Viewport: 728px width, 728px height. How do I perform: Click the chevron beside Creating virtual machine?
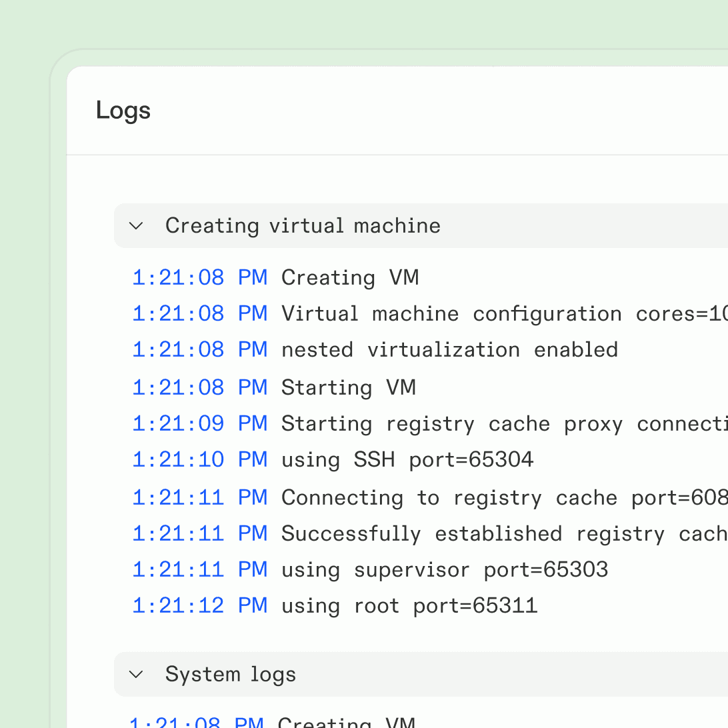point(136,225)
